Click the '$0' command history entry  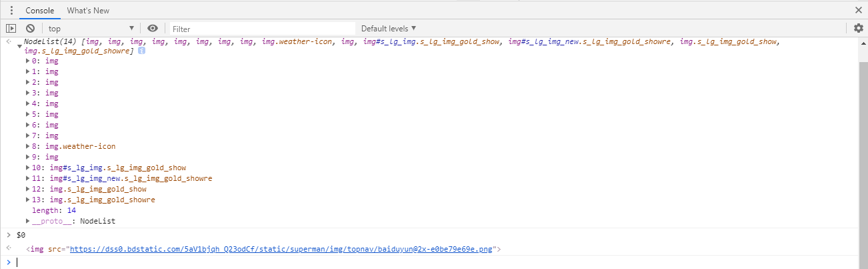coord(21,235)
